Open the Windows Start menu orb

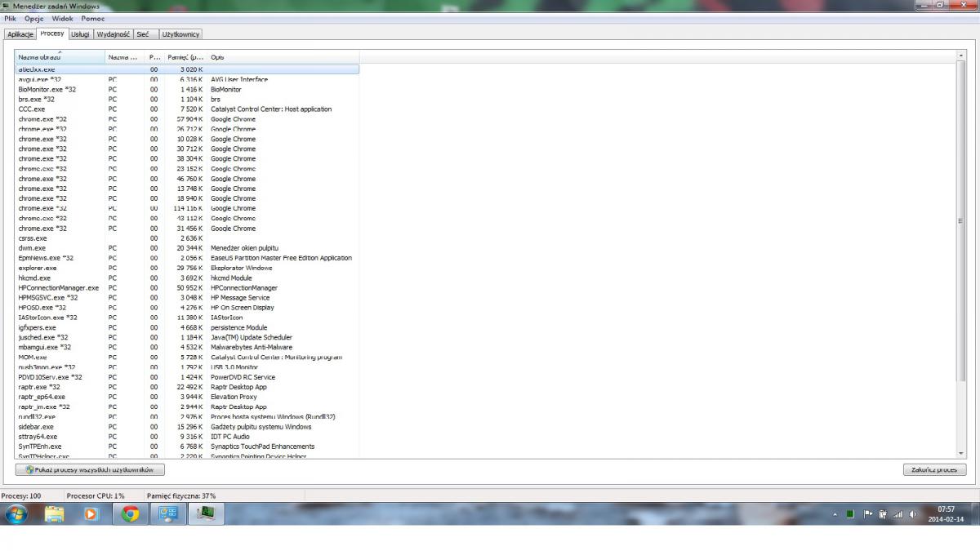point(16,514)
